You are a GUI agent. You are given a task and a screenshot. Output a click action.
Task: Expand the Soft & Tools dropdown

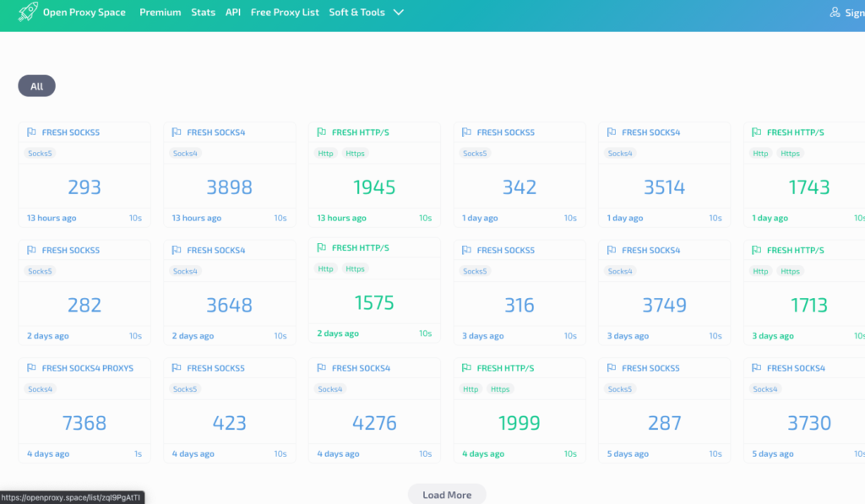(356, 13)
